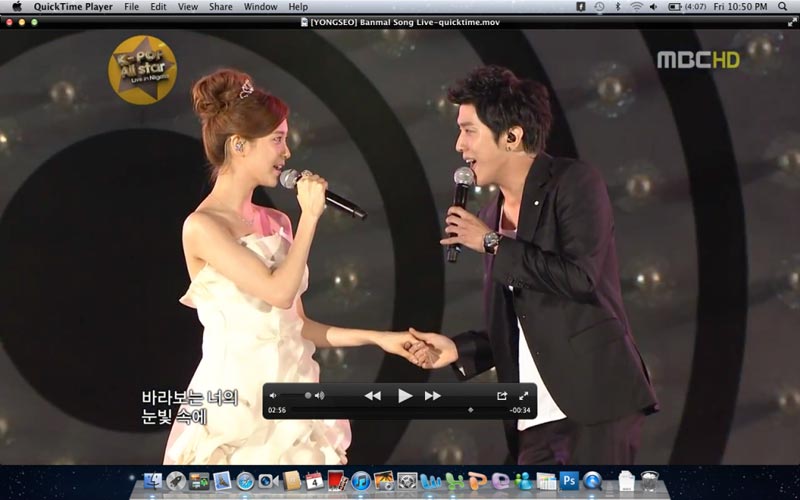
Task: Open the Share menu
Action: [220, 7]
